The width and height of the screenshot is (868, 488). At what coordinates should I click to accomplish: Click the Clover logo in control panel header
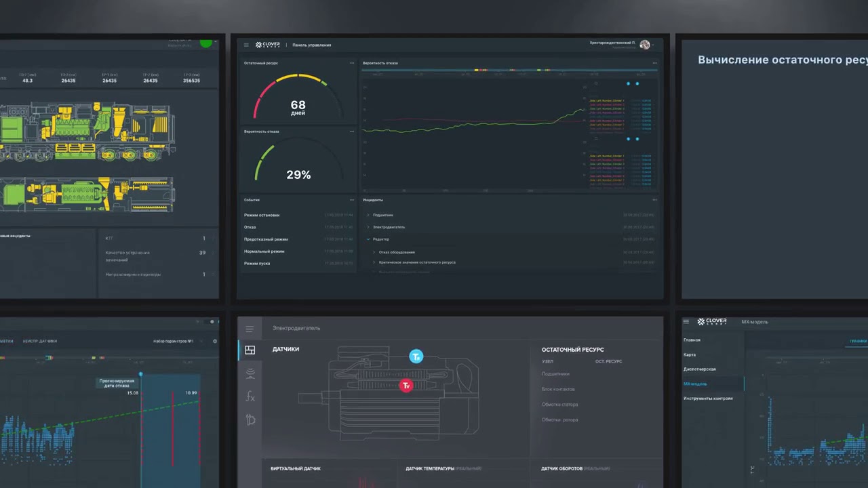[267, 45]
